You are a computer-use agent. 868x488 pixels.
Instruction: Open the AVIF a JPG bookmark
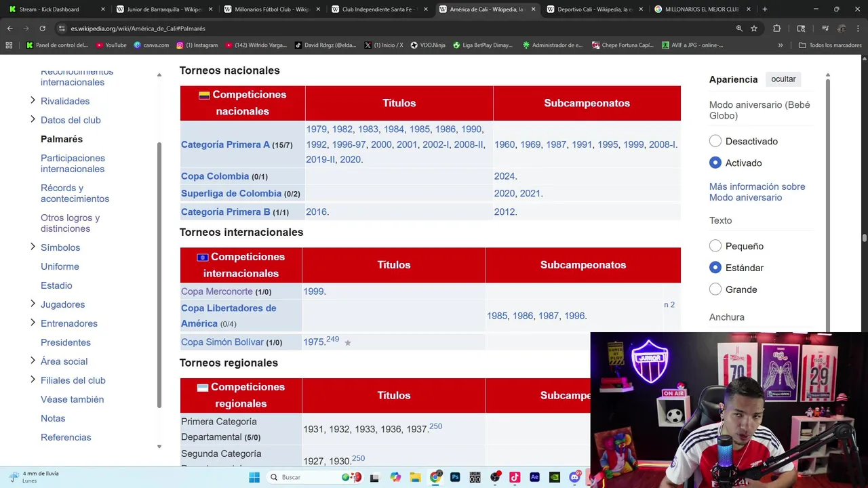(x=692, y=45)
